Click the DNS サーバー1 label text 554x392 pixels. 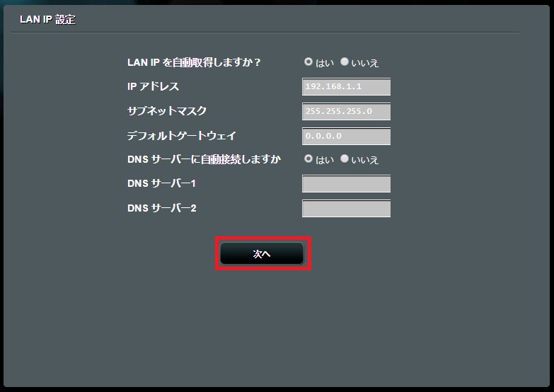(161, 183)
